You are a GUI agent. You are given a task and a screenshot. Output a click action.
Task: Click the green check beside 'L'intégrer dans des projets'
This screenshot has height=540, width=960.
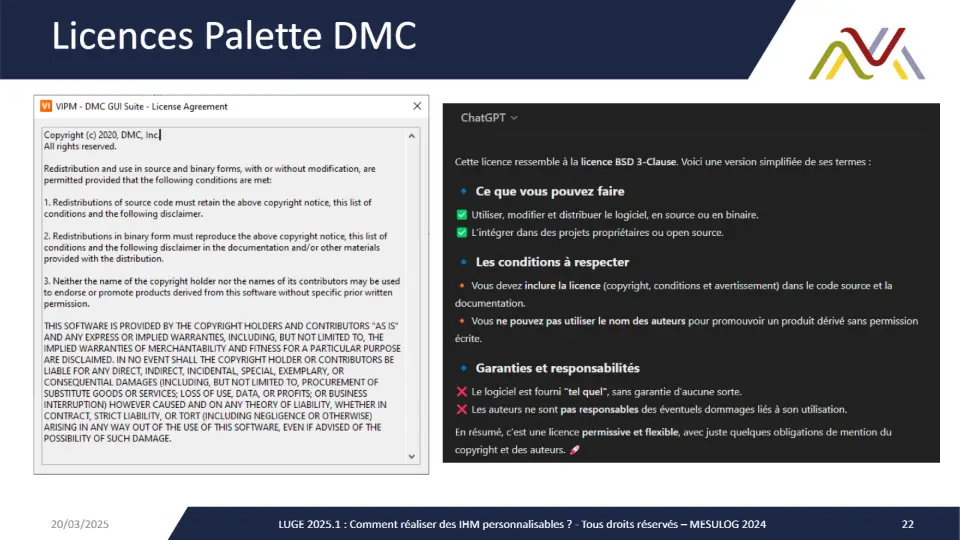coord(462,233)
